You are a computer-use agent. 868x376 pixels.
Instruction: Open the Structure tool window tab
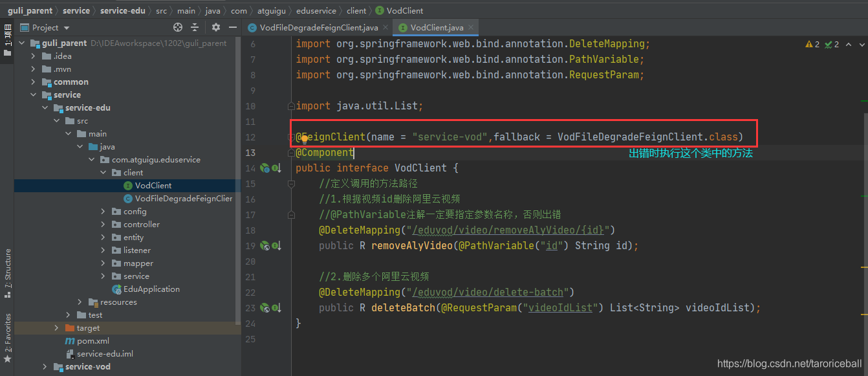7,272
